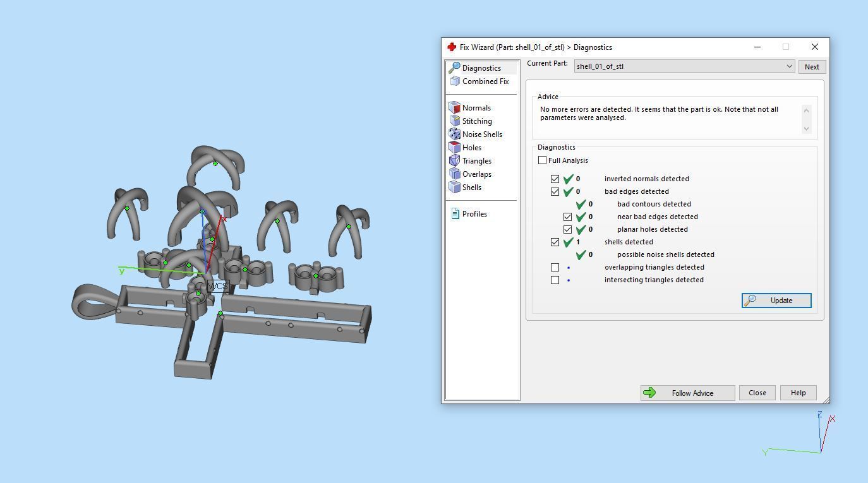Click the Triangles icon in the sidebar
This screenshot has height=483, width=868.
pyautogui.click(x=454, y=160)
